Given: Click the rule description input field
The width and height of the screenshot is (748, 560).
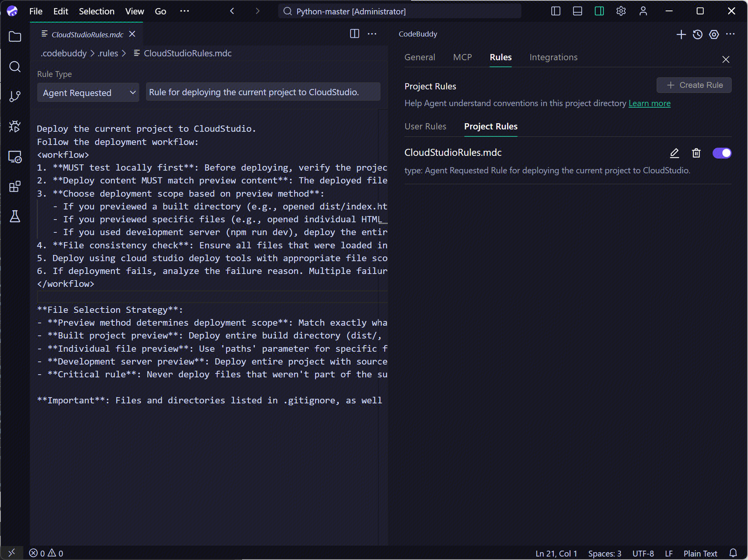Looking at the screenshot, I should pos(263,92).
